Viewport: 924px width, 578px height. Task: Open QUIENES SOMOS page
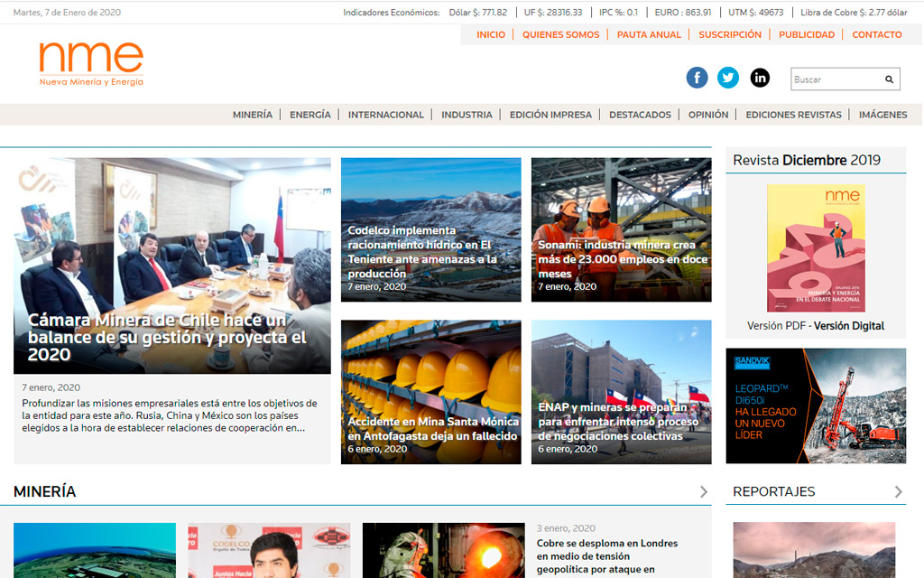pos(561,35)
